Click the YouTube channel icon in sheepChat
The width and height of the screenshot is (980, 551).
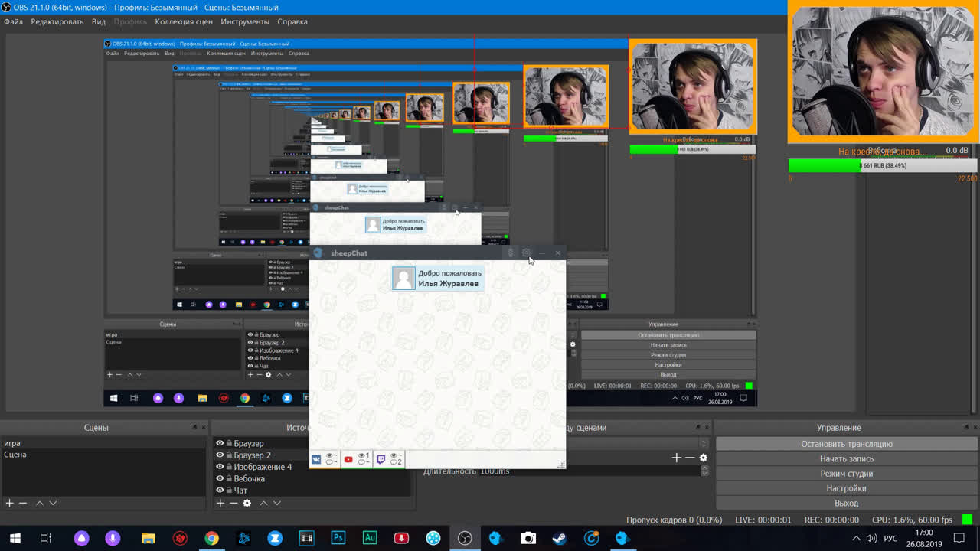pyautogui.click(x=348, y=459)
